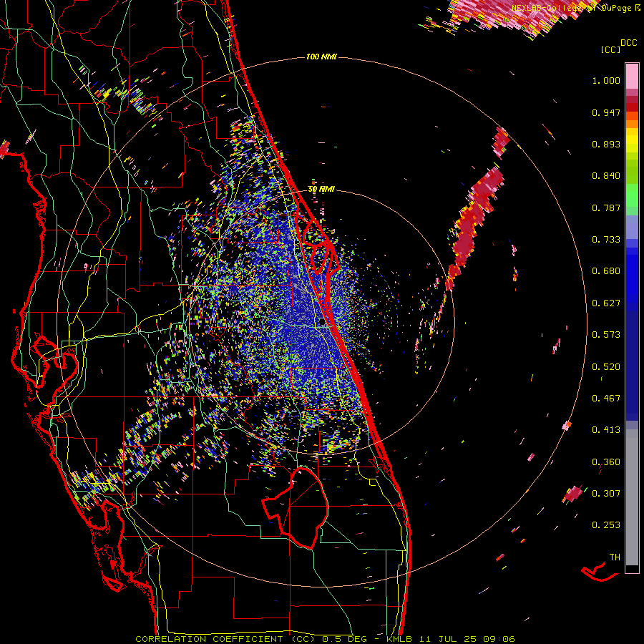Click the KMLB station identifier

(399, 639)
